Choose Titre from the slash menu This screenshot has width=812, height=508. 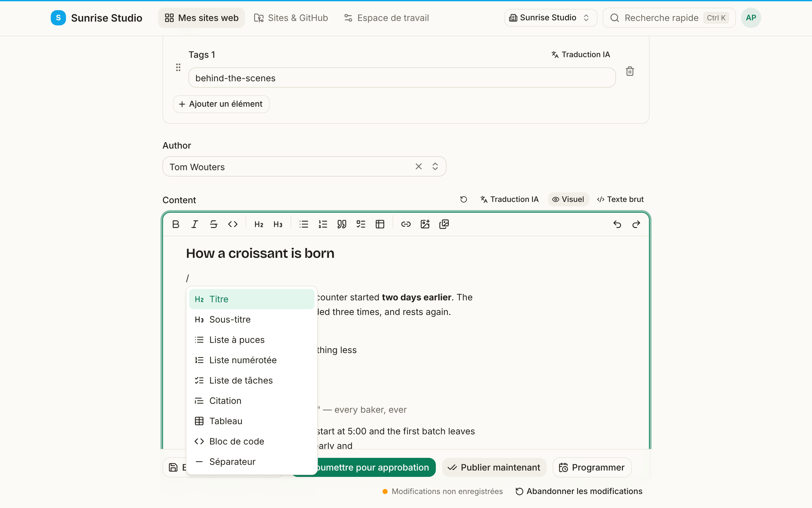(252, 299)
